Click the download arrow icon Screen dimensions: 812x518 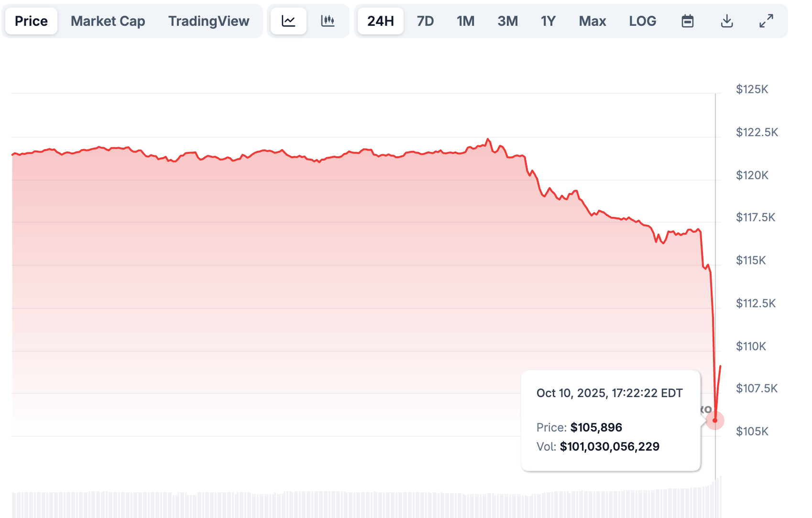[726, 21]
